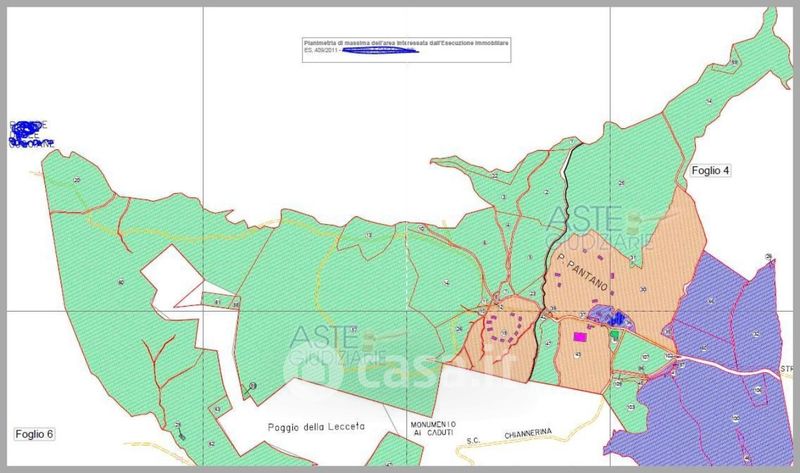Select parcel 40 in western green area

(121, 283)
